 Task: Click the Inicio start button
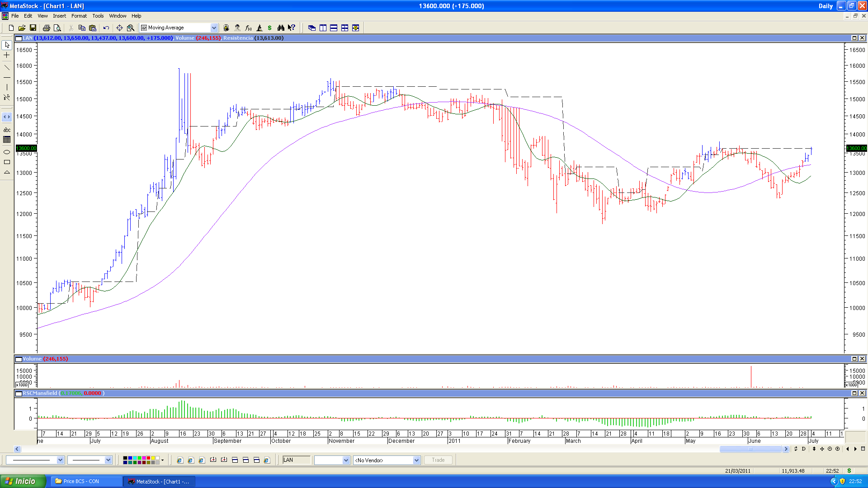click(23, 481)
